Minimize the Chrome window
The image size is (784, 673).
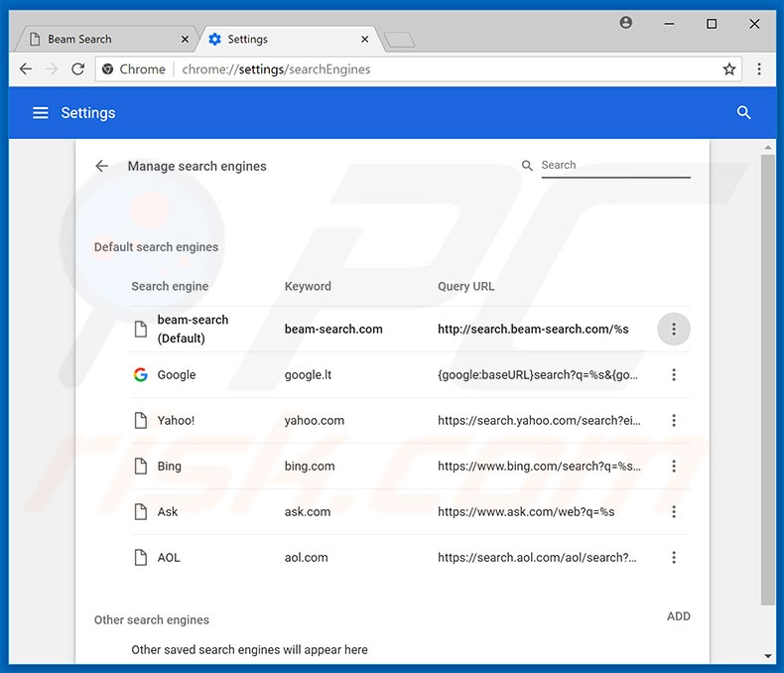[669, 24]
